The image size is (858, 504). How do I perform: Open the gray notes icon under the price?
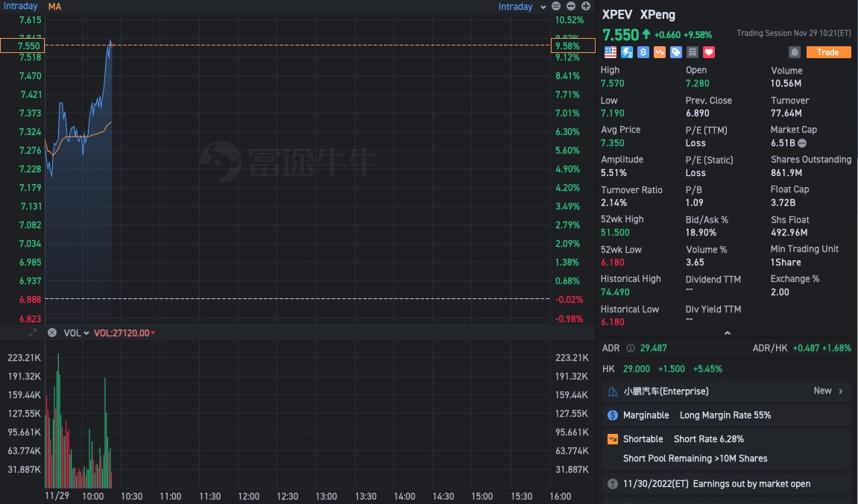pos(693,52)
